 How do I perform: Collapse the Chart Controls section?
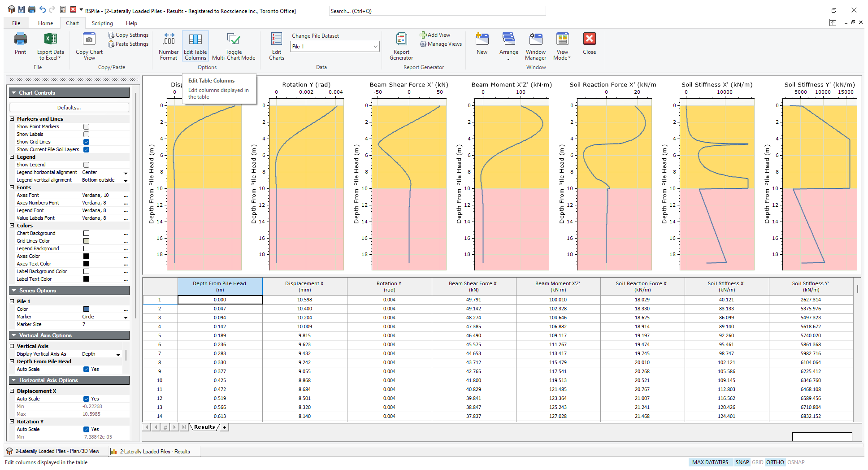coord(14,93)
